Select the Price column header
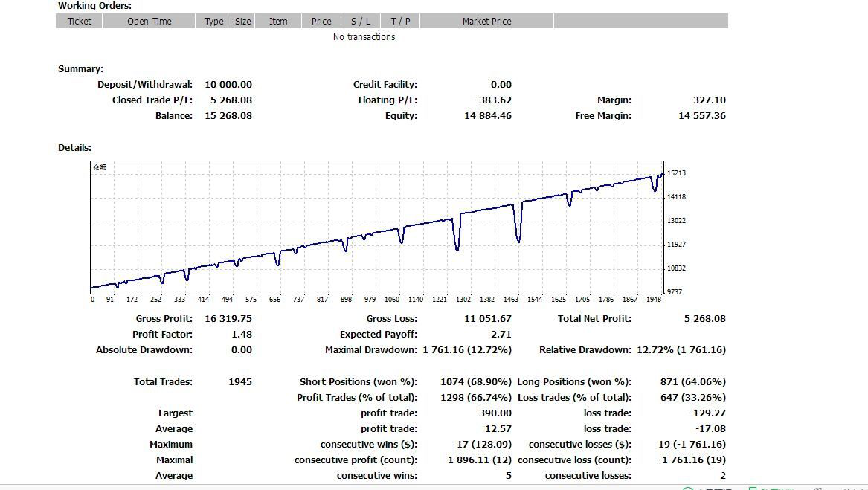The height and width of the screenshot is (490, 868). [x=321, y=21]
